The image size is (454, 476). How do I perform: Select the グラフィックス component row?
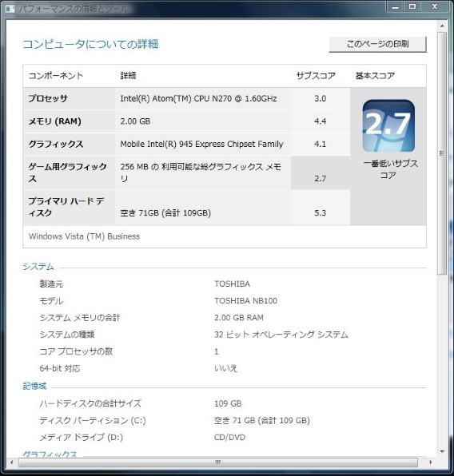click(x=186, y=145)
